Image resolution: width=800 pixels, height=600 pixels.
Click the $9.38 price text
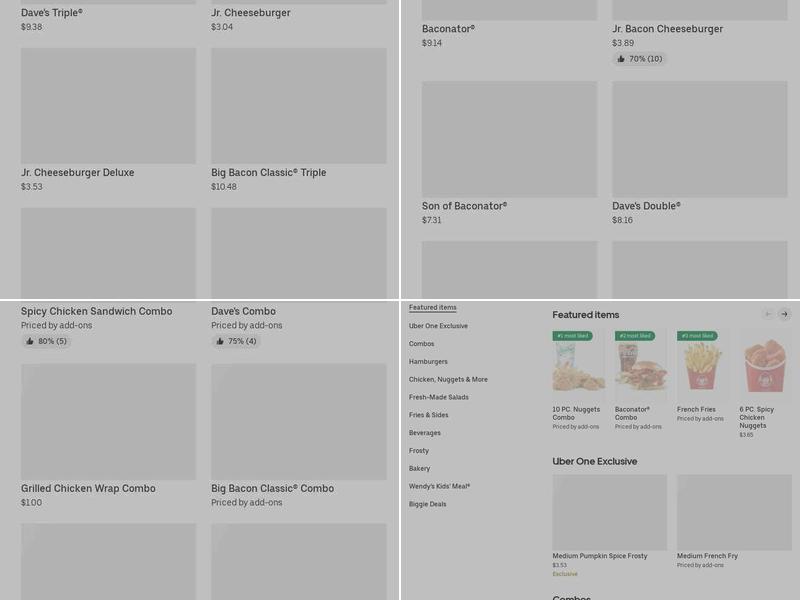(x=32, y=27)
